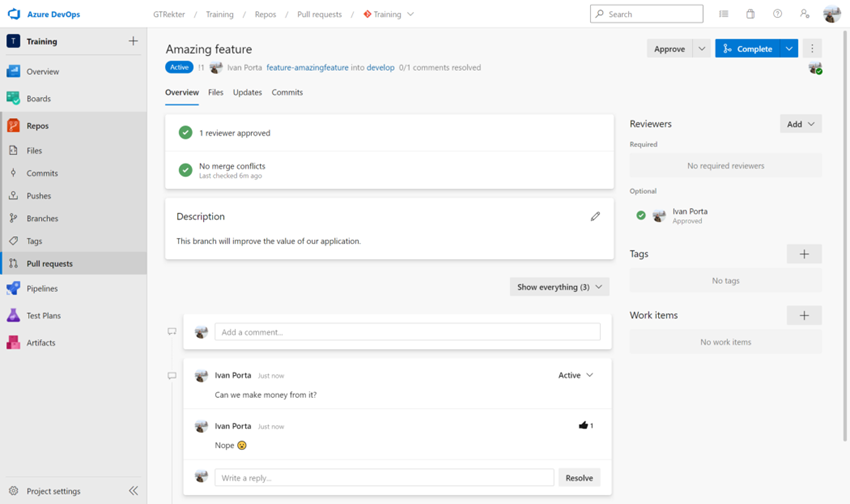
Task: Open Commits in the sidebar
Action: click(42, 173)
